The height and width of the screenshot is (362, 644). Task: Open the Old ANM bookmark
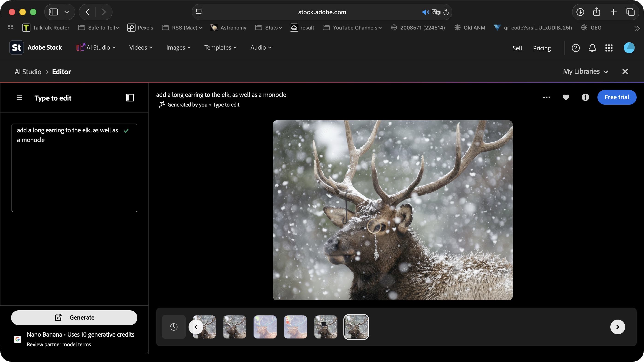pos(470,28)
